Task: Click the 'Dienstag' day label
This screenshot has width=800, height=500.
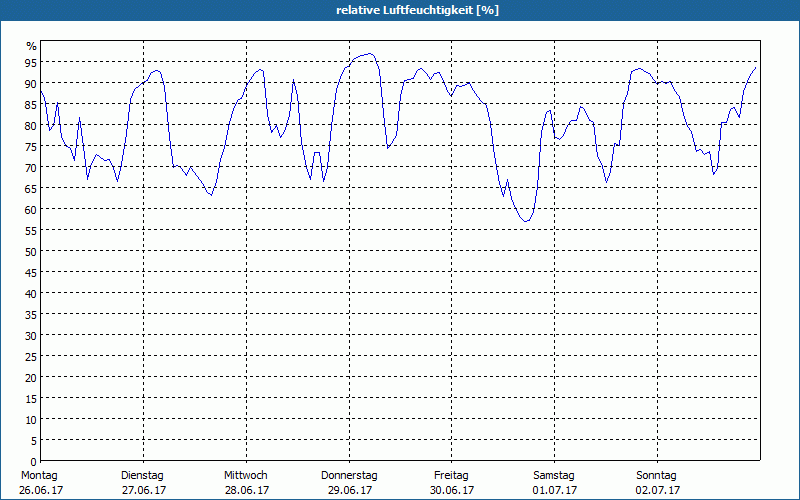Action: (x=142, y=475)
